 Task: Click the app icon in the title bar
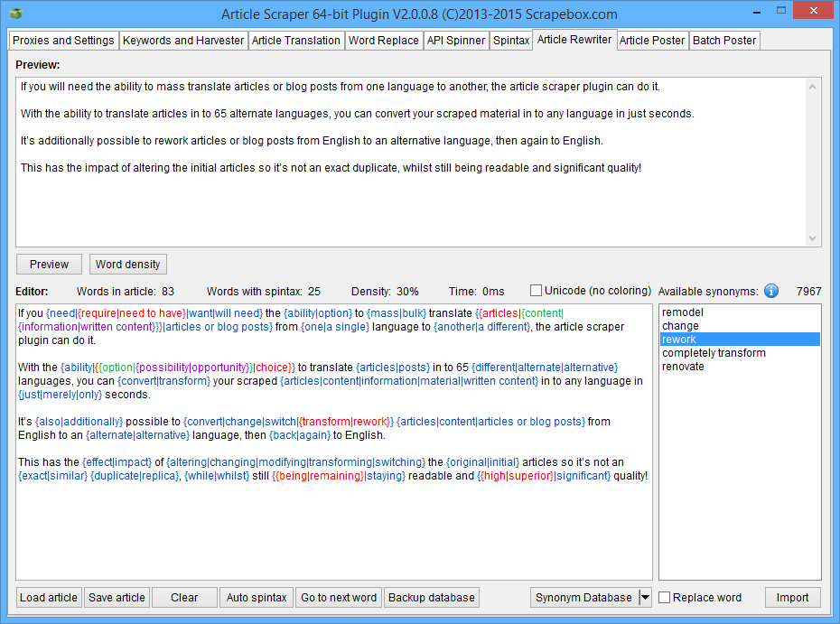tap(17, 14)
